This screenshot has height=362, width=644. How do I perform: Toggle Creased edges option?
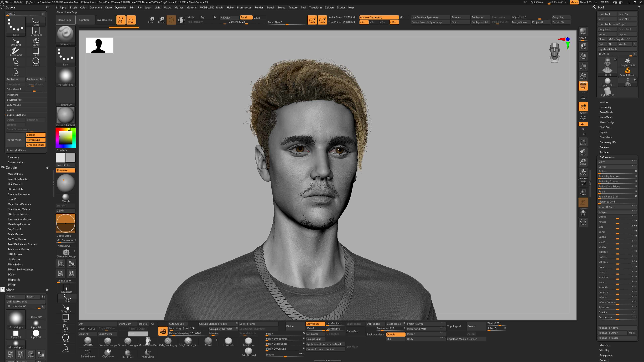[36, 145]
